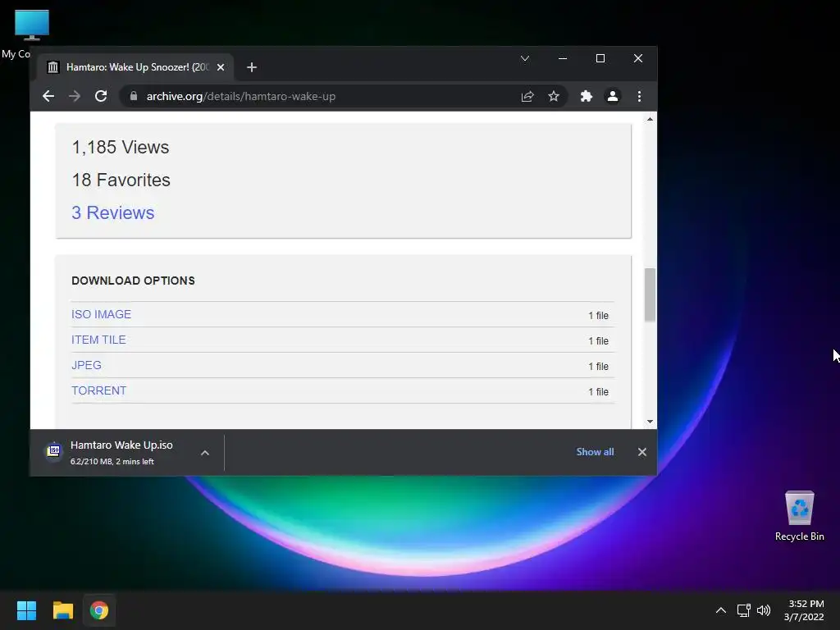Reload the archive.org page

(101, 97)
